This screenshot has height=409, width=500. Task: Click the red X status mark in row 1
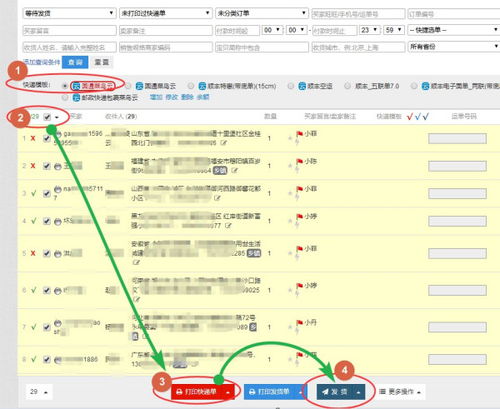pos(33,138)
